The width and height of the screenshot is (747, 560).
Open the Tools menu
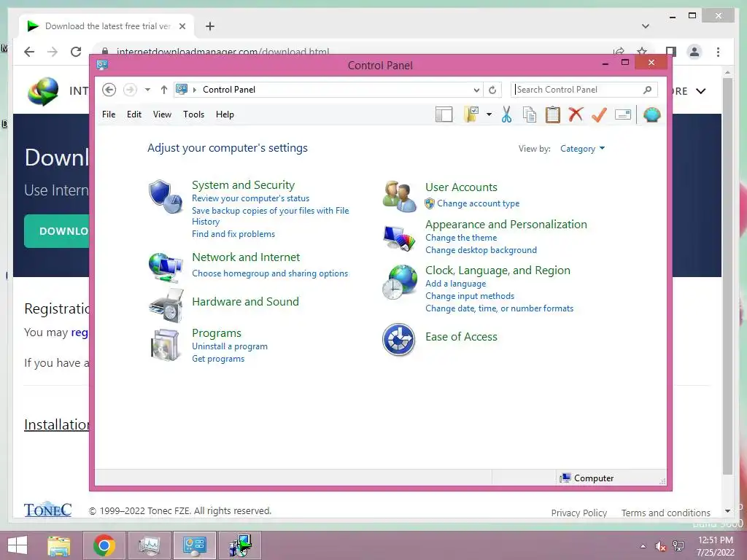[x=193, y=114]
